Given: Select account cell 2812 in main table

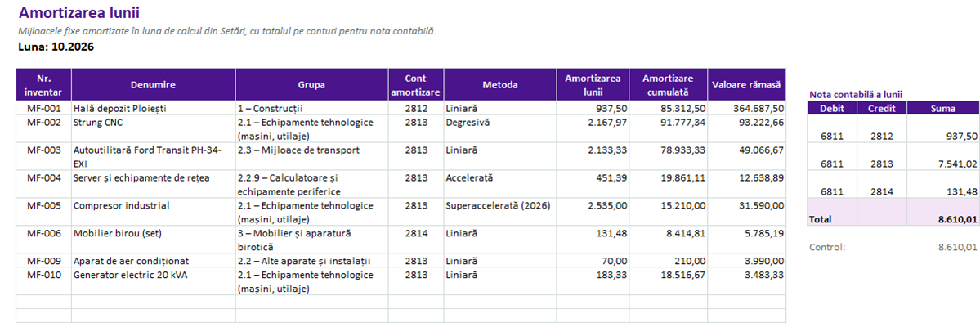Looking at the screenshot, I should pos(416,108).
